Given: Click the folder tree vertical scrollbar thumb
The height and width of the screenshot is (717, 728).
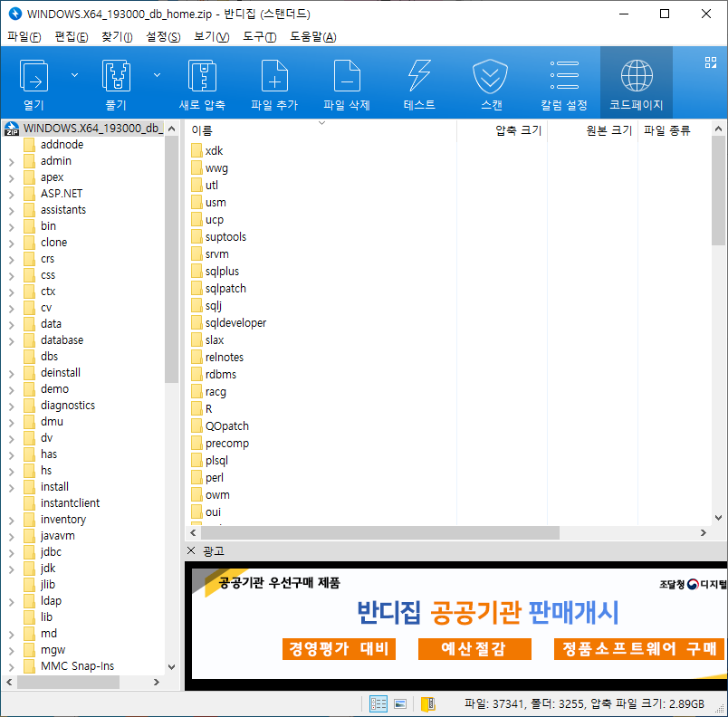Looking at the screenshot, I should pos(171,259).
